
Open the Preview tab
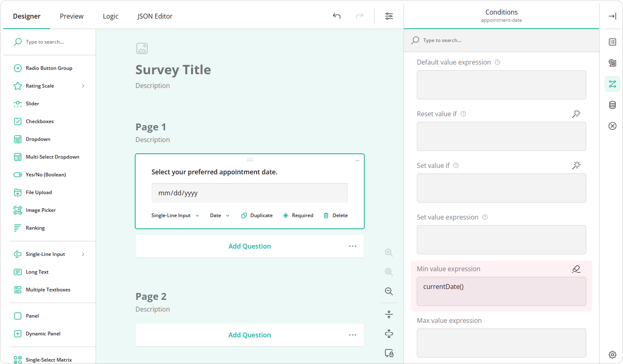click(x=71, y=16)
